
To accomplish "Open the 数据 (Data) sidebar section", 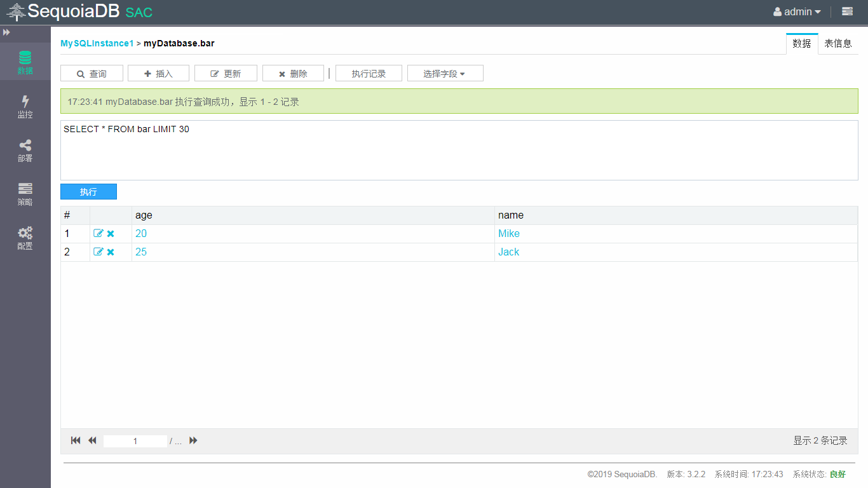I will [x=25, y=62].
